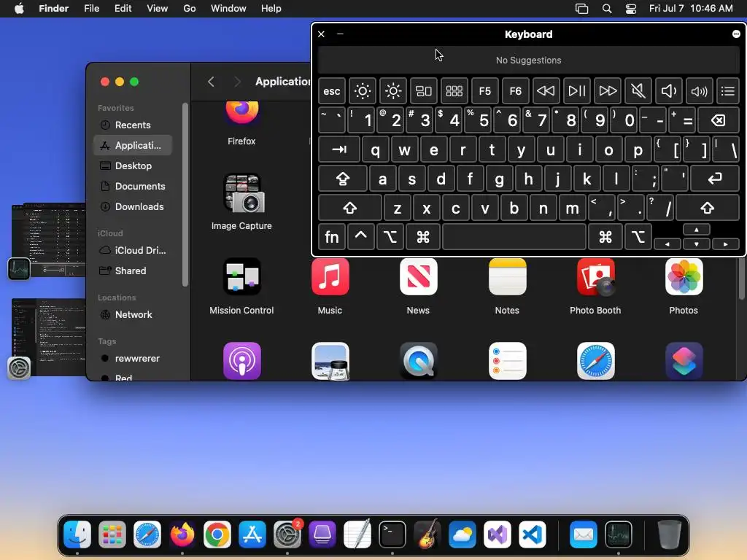Open the Window menu
This screenshot has width=747, height=560.
pyautogui.click(x=228, y=9)
